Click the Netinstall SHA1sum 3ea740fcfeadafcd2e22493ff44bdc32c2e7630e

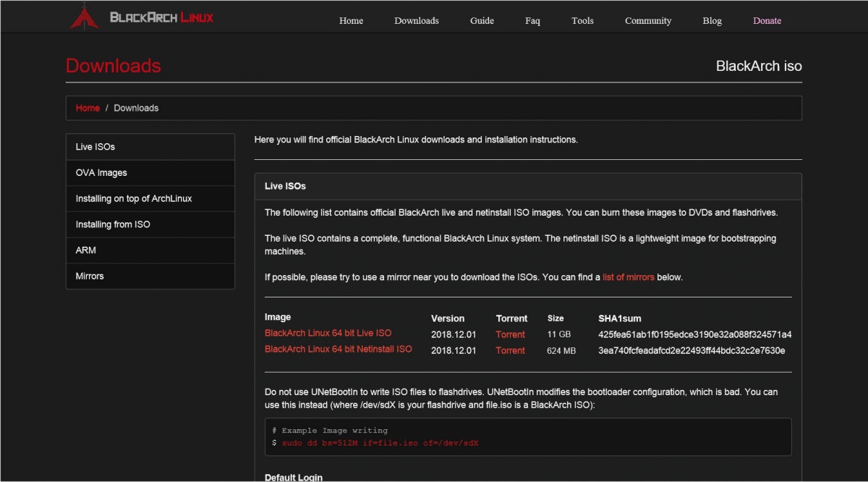(692, 350)
